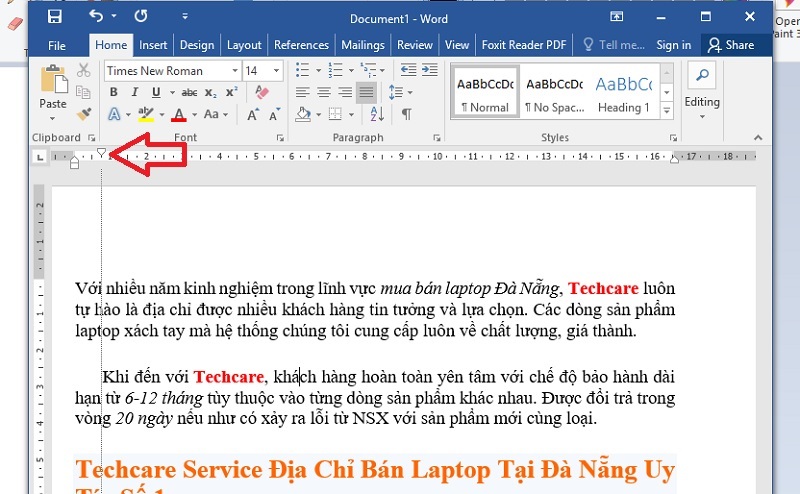Click the Share button
The image size is (800, 494).
coord(731,45)
